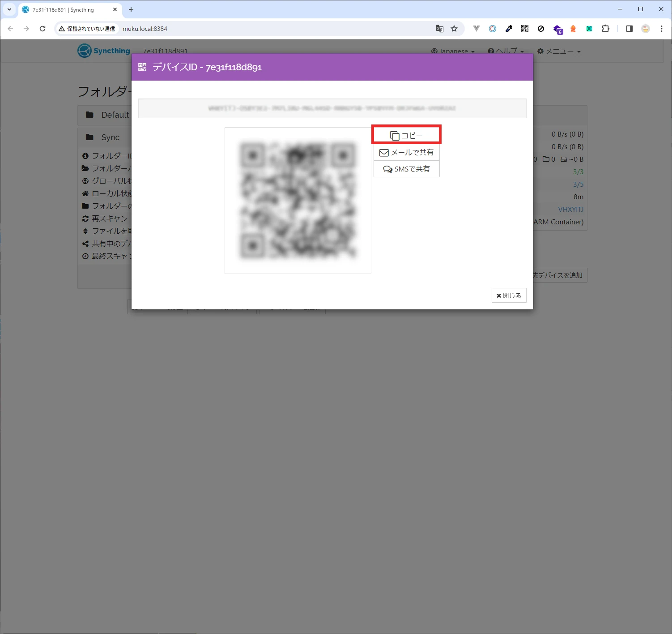Viewport: 672px width, 634px height.
Task: Close the Syncthing browser tab
Action: point(115,9)
